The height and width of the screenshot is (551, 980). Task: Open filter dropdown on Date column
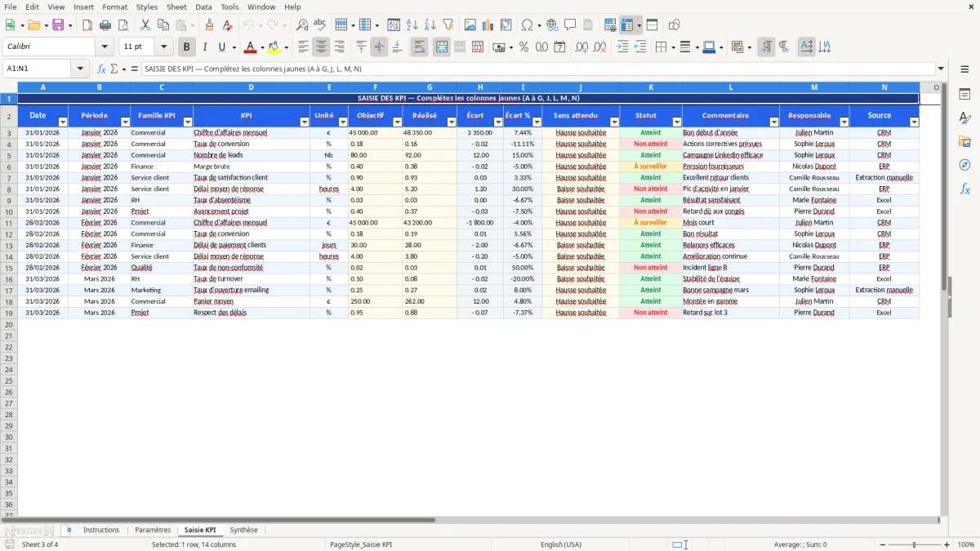[63, 122]
